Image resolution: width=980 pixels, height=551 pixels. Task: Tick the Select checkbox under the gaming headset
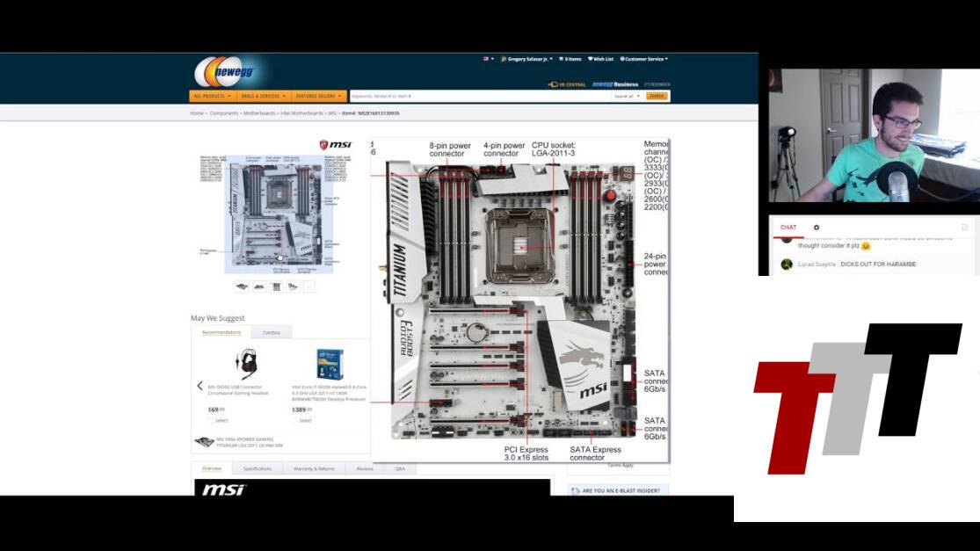211,420
